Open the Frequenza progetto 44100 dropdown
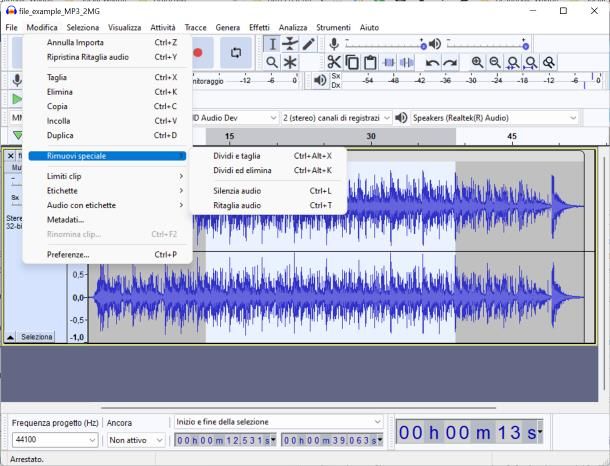 54,440
